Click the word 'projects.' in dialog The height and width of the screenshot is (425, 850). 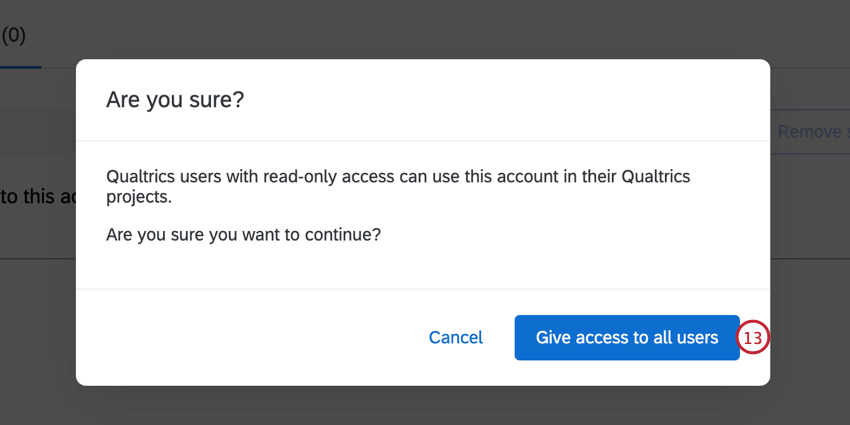pos(139,198)
